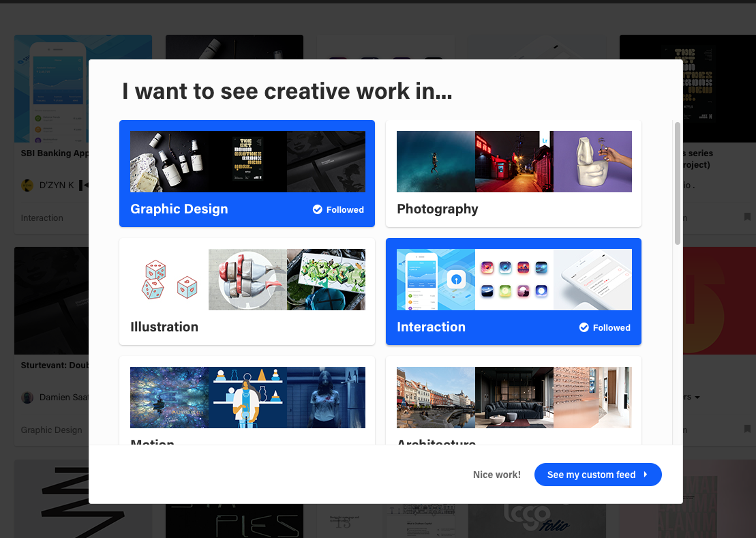Click the underwater diver photo in Photography

click(436, 162)
